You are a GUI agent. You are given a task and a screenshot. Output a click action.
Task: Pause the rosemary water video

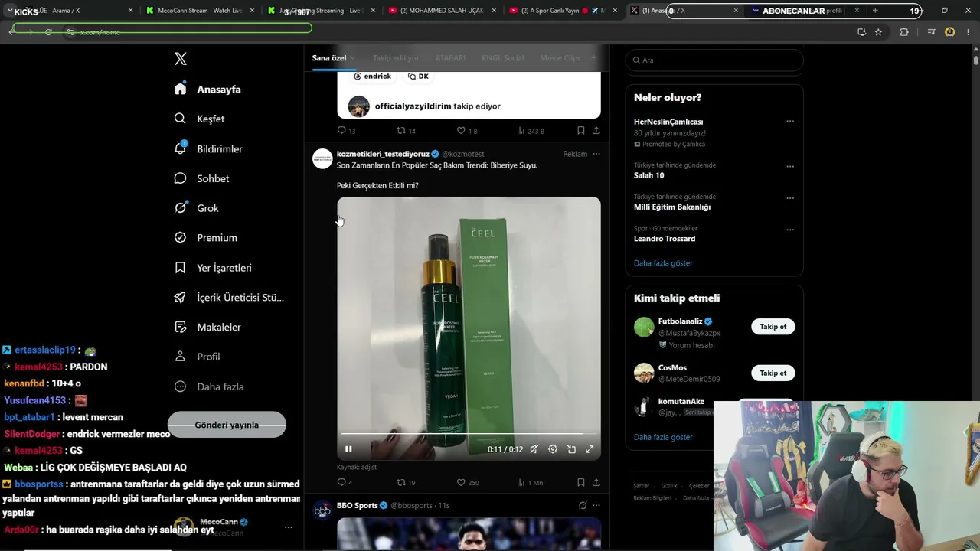pos(348,449)
